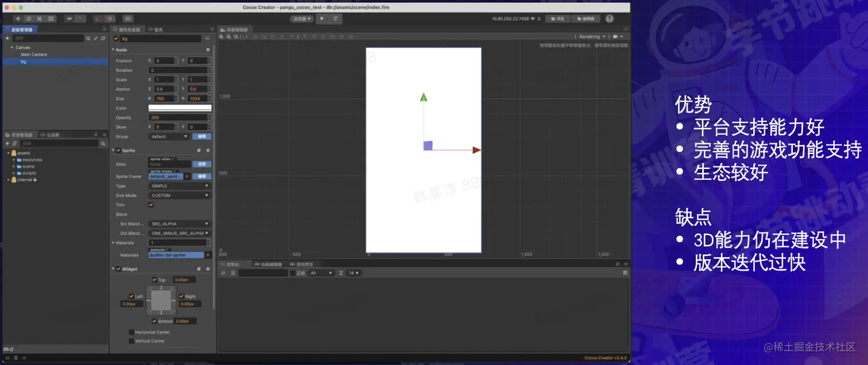The image size is (868, 365).
Task: Switch to the Assets panel tab
Action: pyautogui.click(x=19, y=135)
